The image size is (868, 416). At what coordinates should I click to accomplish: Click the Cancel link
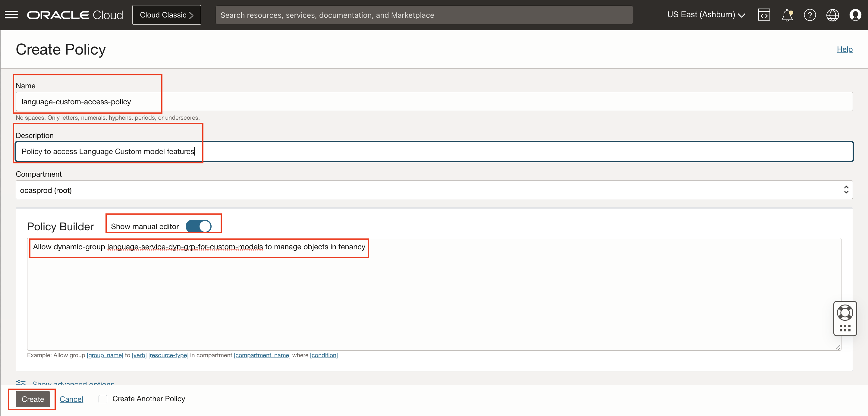71,399
